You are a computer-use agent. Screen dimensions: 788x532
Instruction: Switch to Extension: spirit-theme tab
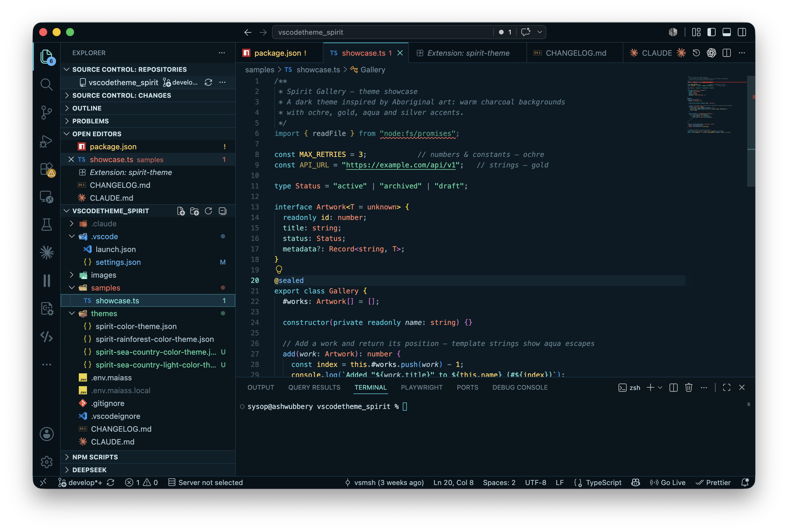(468, 53)
